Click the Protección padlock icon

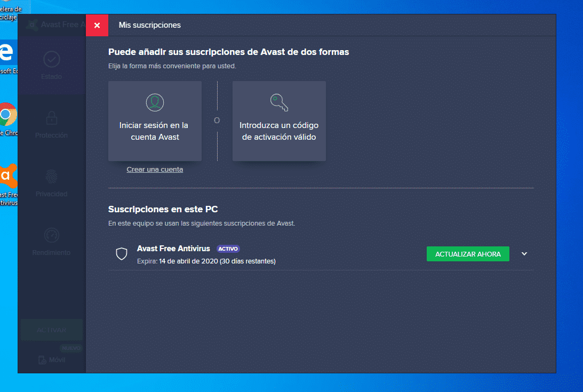click(51, 117)
